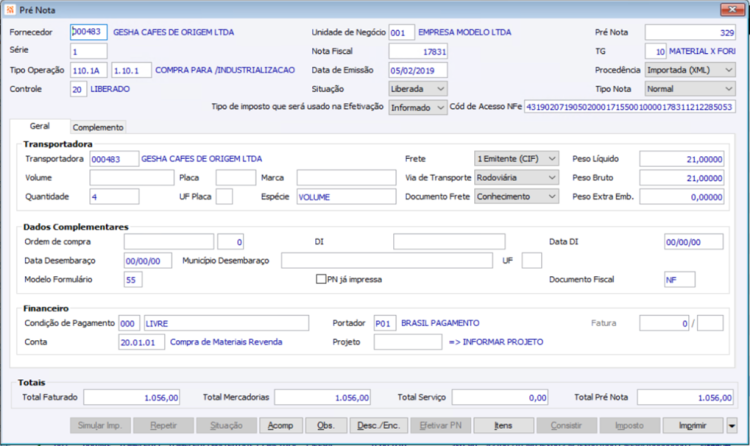Open the Documento Frete dropdown
Image resolution: width=750 pixels, height=446 pixels.
point(516,197)
